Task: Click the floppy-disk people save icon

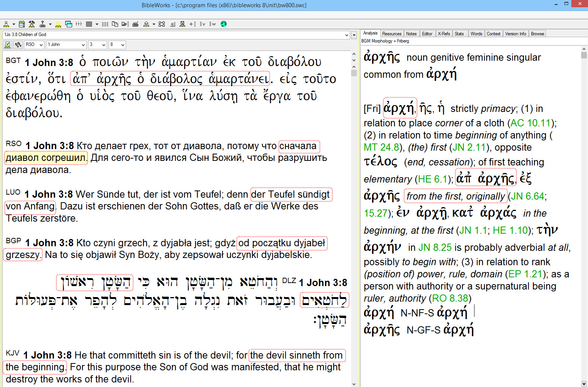Action: click(x=182, y=24)
